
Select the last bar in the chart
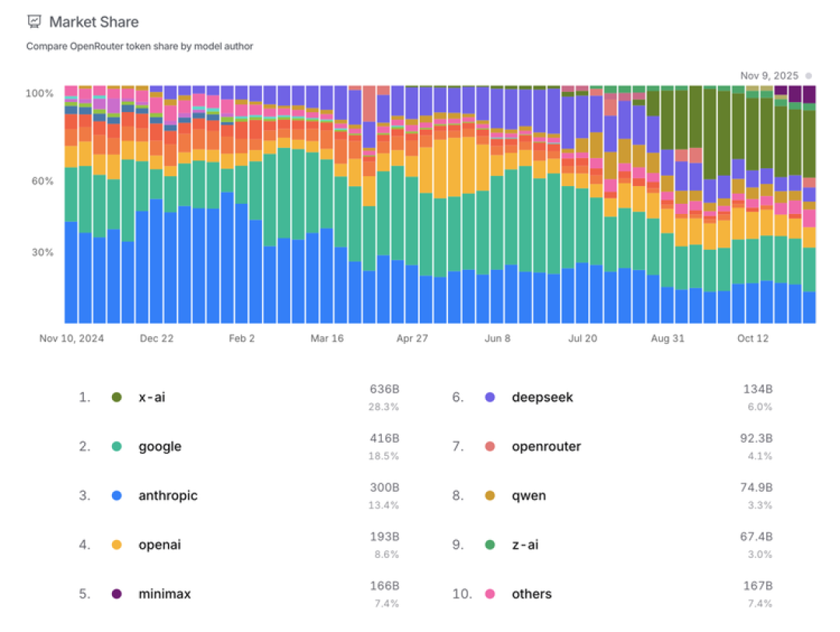(809, 204)
